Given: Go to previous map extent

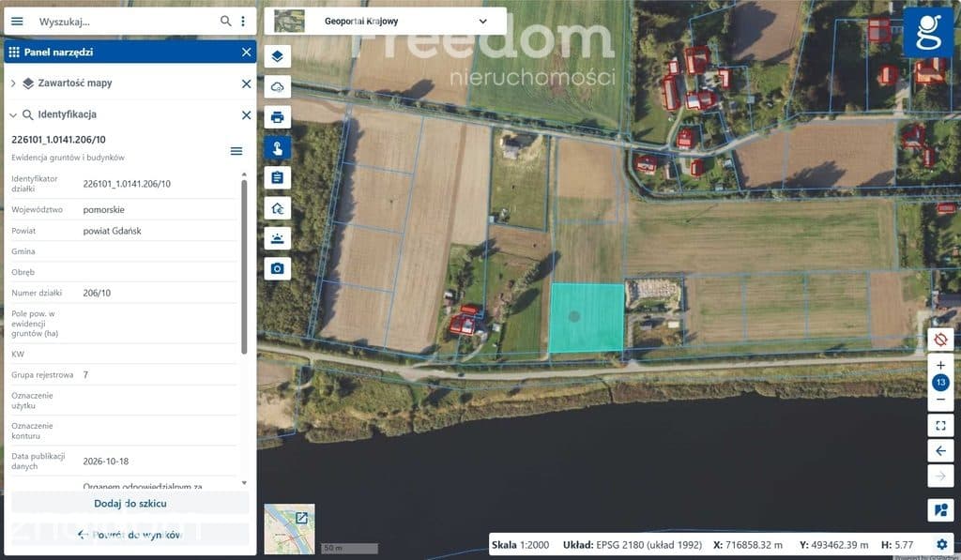Looking at the screenshot, I should 940,451.
